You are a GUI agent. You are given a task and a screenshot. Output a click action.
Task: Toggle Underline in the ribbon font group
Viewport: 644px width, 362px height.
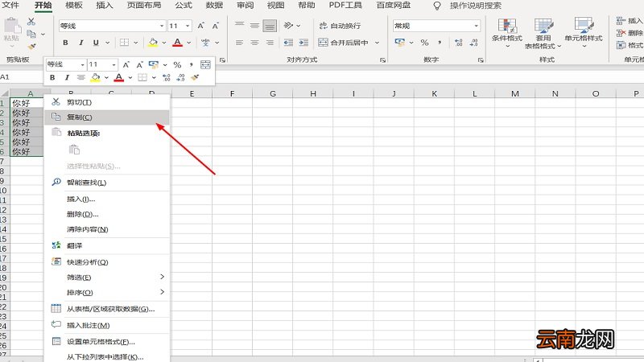(96, 43)
